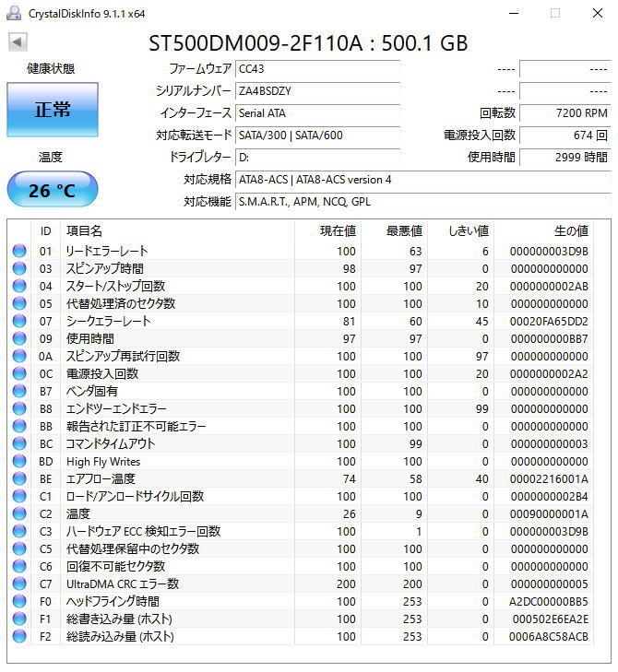The width and height of the screenshot is (618, 672).
Task: Click the 項目名 column header
Action: click(177, 231)
